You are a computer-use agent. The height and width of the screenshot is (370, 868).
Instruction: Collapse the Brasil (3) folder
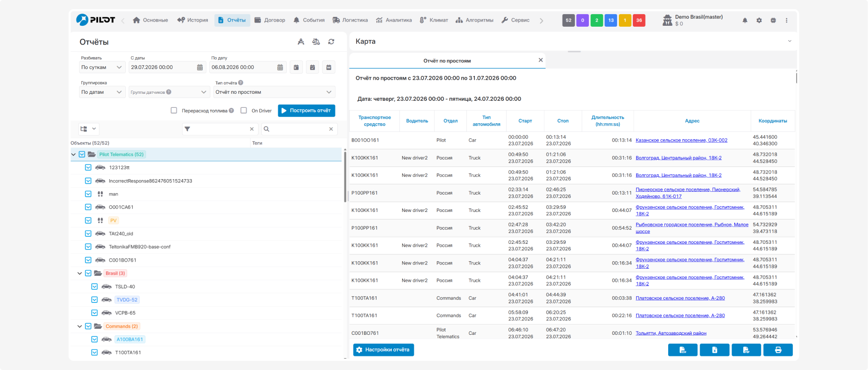click(80, 273)
